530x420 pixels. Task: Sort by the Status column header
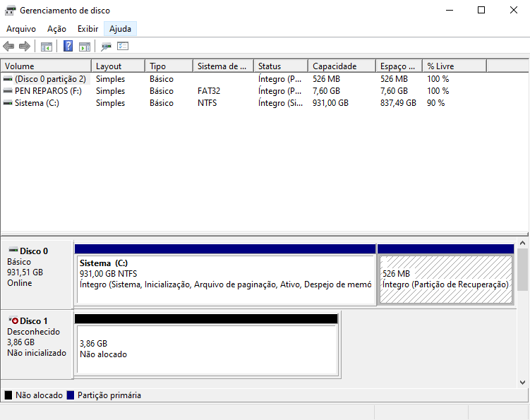[x=281, y=66]
